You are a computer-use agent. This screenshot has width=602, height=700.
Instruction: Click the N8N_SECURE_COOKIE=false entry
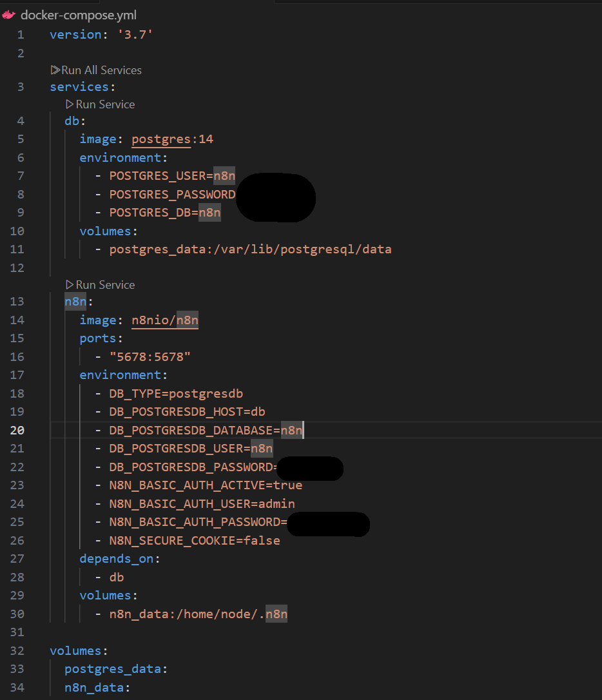click(195, 540)
